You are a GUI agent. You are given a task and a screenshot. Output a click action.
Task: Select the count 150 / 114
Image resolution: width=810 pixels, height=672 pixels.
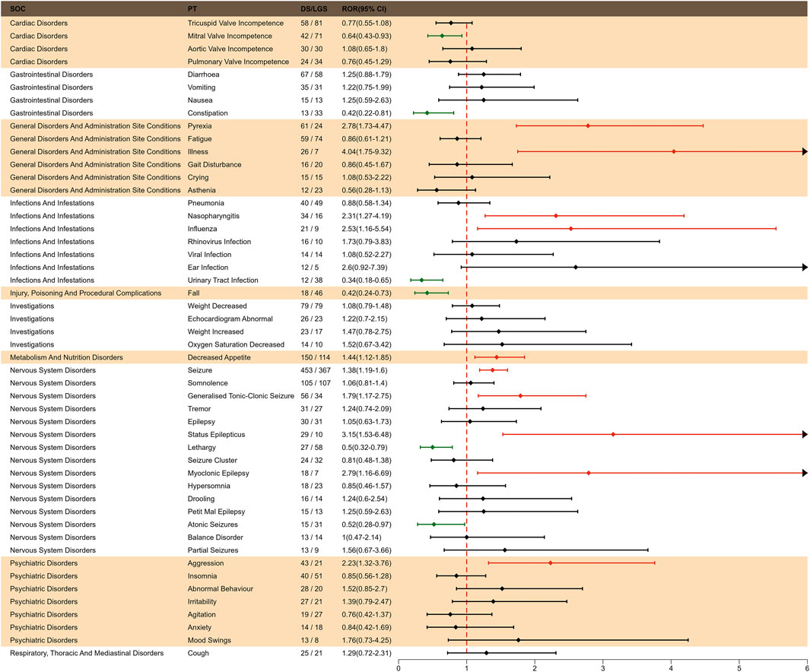click(x=315, y=357)
